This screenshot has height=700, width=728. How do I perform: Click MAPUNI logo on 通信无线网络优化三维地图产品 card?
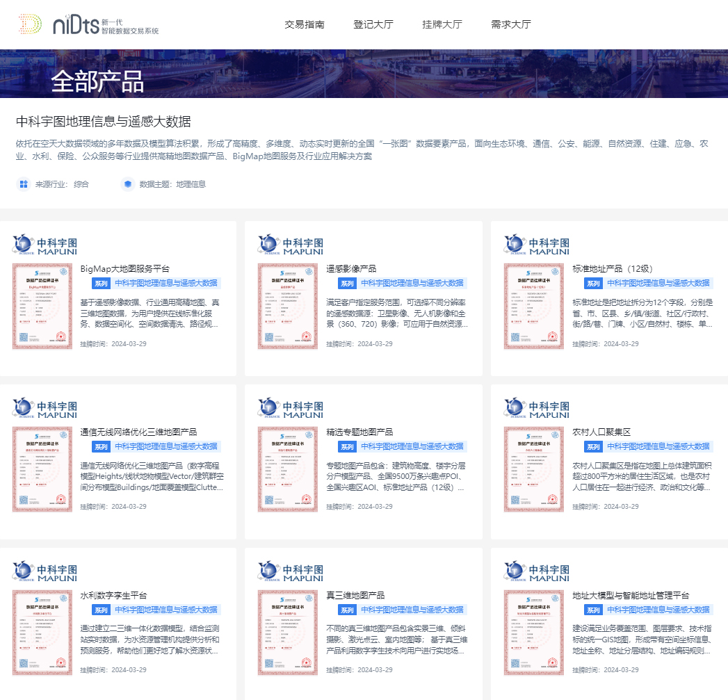coord(45,408)
